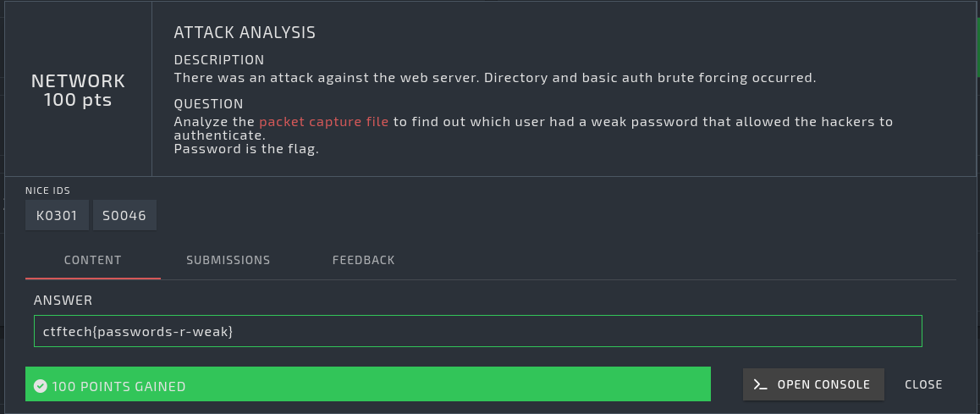Click the terminal prompt icon
The width and height of the screenshot is (980, 414).
click(761, 384)
